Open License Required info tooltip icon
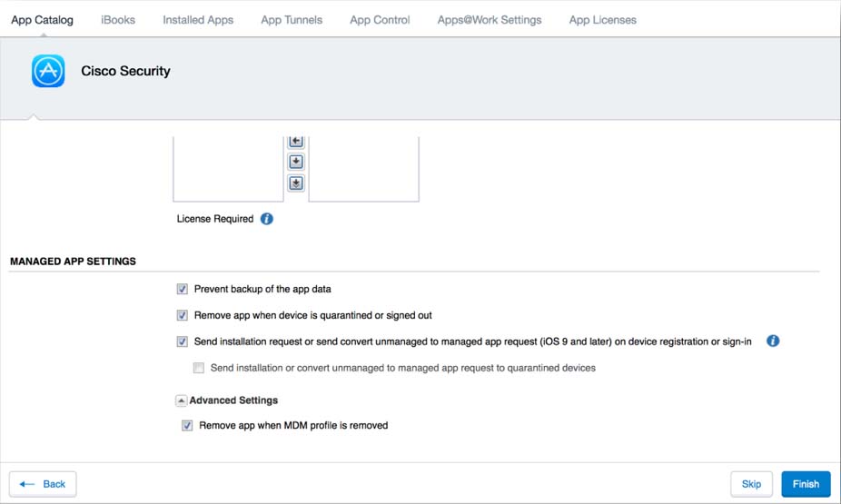The image size is (841, 504). tap(267, 219)
